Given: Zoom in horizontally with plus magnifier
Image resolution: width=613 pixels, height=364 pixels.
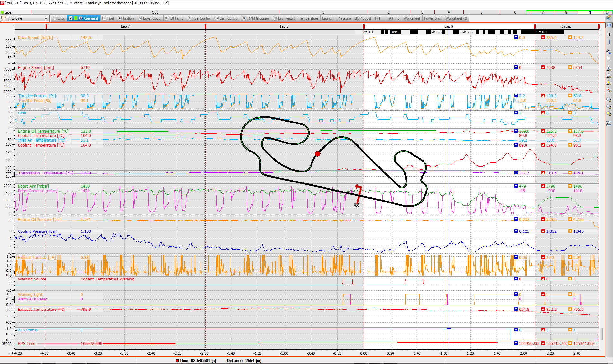Looking at the screenshot, I should click(609, 69).
